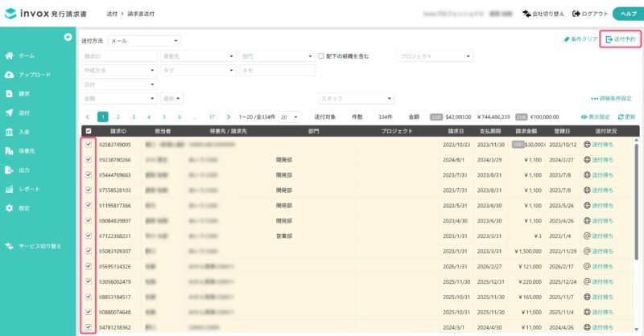Go to previous page arrow
The height and width of the screenshot is (336, 644).
pyautogui.click(x=88, y=117)
